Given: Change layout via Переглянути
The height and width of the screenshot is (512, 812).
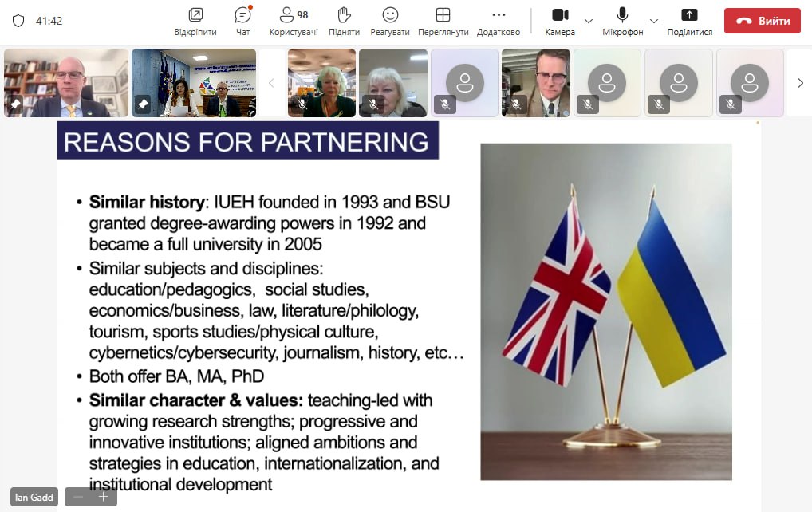Looking at the screenshot, I should point(443,22).
